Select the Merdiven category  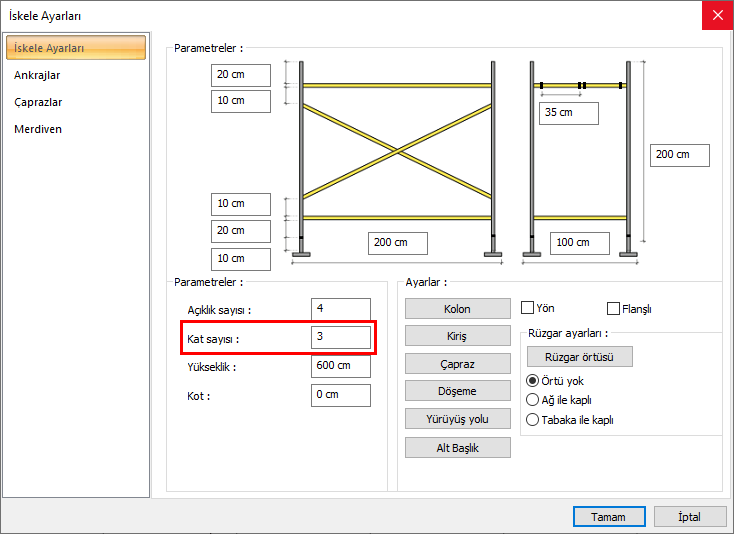(38, 129)
